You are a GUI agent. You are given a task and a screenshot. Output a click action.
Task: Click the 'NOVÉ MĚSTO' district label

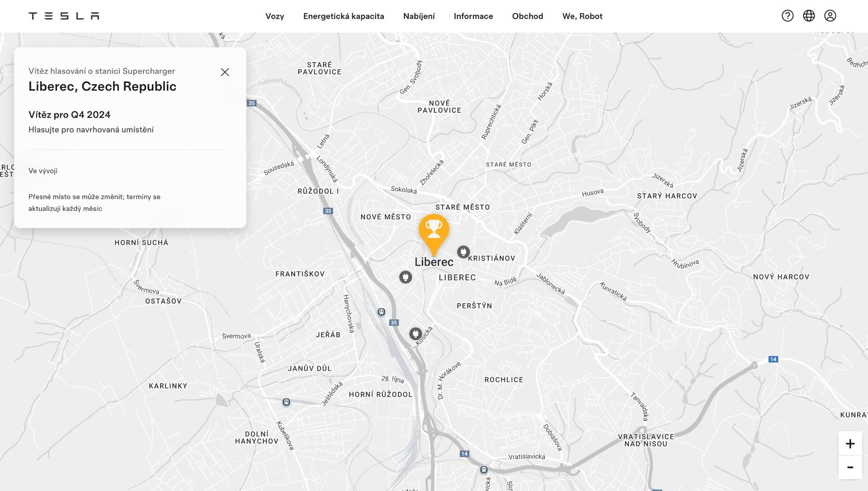coord(386,217)
